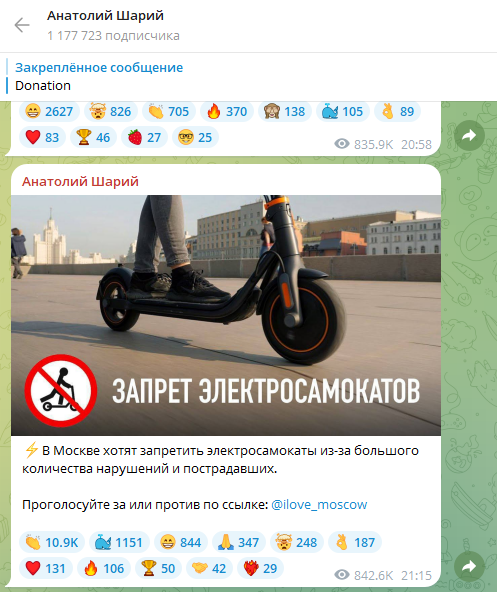Viewport: 497px width, 592px height.
Task: Tap the grinning reaction with 2627
Action: pyautogui.click(x=49, y=111)
